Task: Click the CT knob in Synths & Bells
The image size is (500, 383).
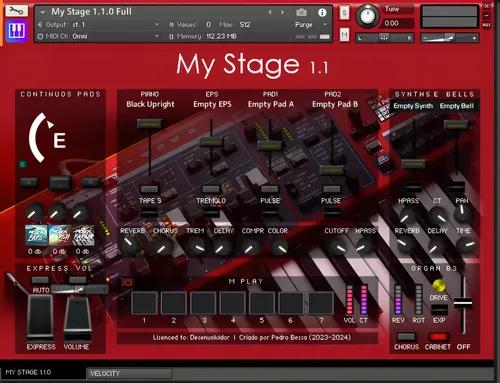Action: [x=439, y=216]
